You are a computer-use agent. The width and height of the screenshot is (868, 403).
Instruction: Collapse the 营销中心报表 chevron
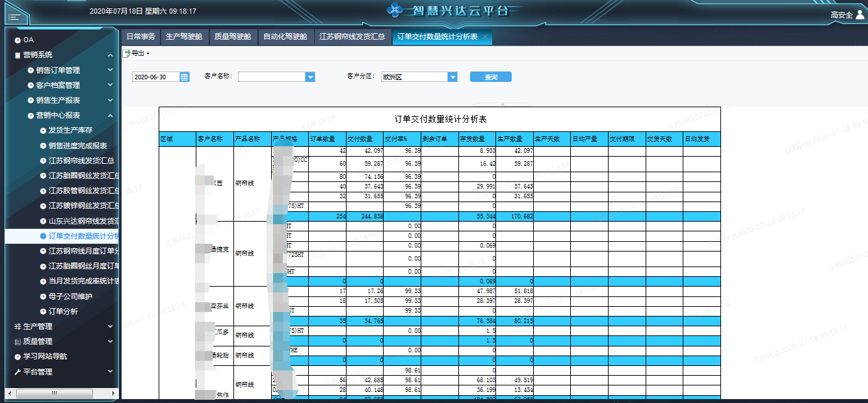[111, 115]
